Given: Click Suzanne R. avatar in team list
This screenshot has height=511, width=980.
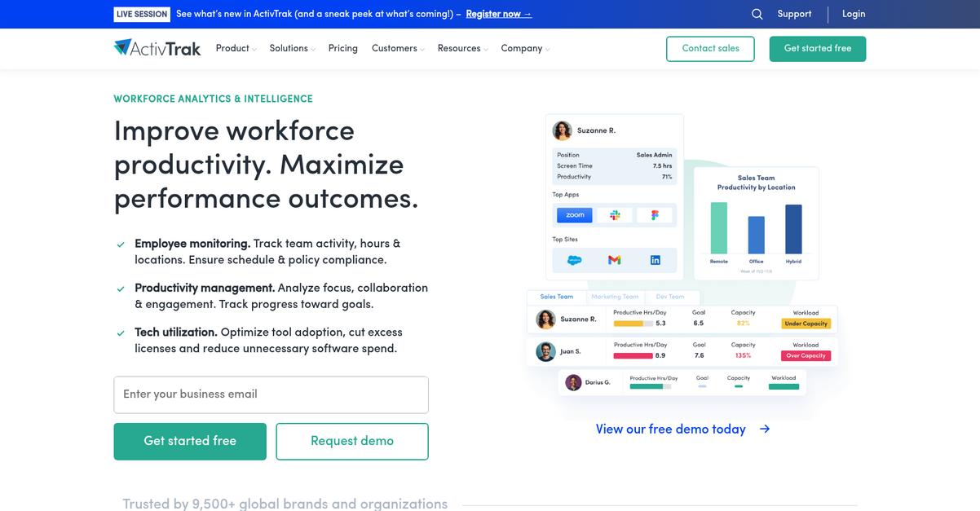Looking at the screenshot, I should [x=545, y=319].
